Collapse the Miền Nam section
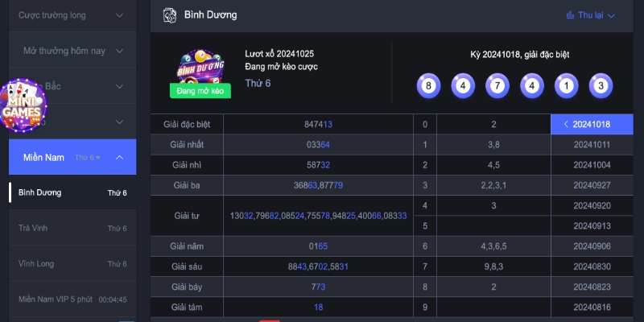The width and height of the screenshot is (644, 322). pos(120,157)
